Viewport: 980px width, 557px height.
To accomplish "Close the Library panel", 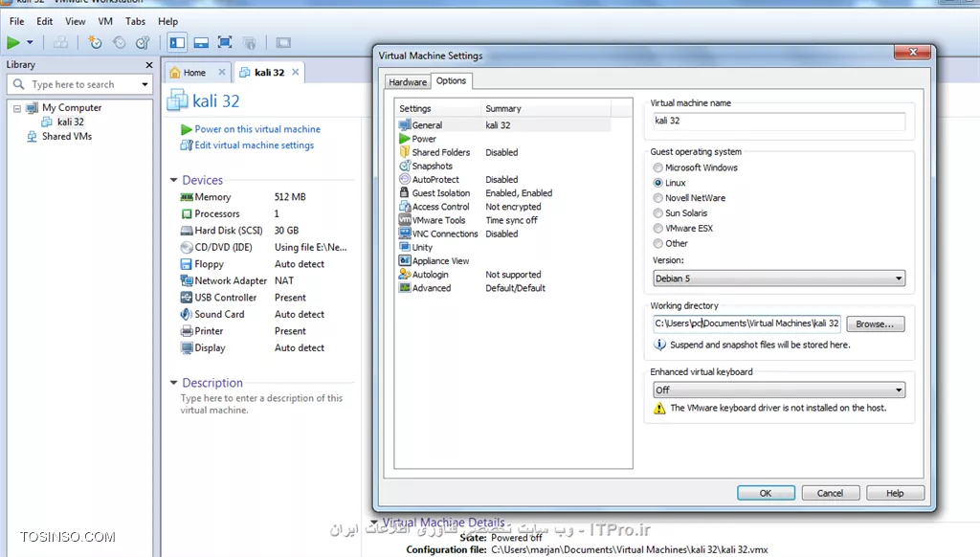I will (x=148, y=65).
